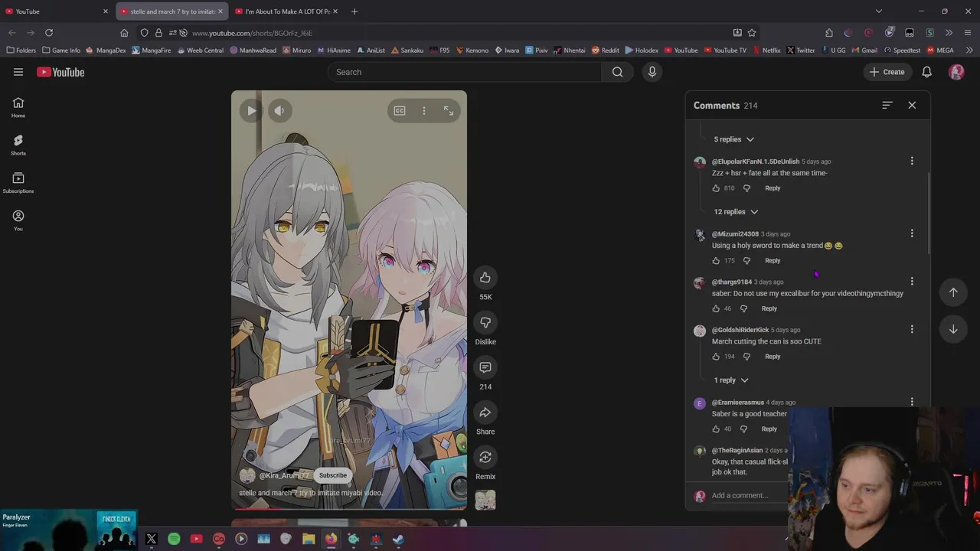This screenshot has width=980, height=551.
Task: Close the Comments panel
Action: pyautogui.click(x=912, y=106)
